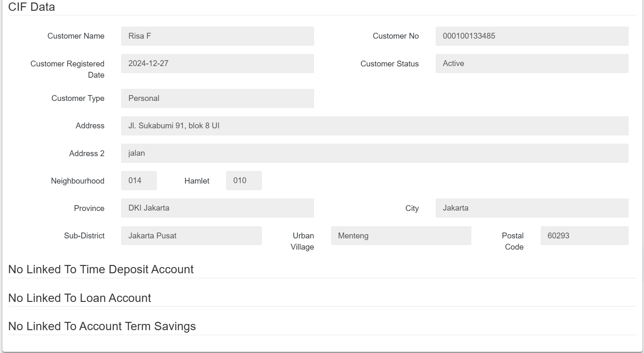Select the Postal Code field showing 60293
644x353 pixels.
tap(584, 235)
